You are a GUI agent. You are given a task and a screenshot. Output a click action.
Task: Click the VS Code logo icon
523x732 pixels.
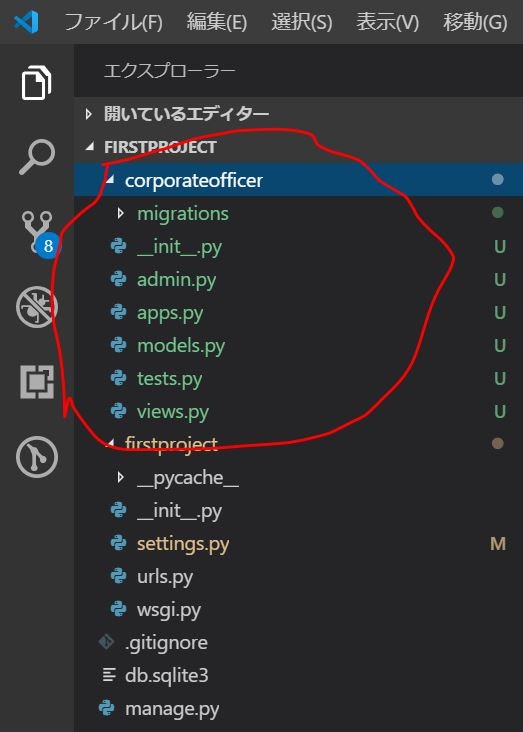coord(26,22)
